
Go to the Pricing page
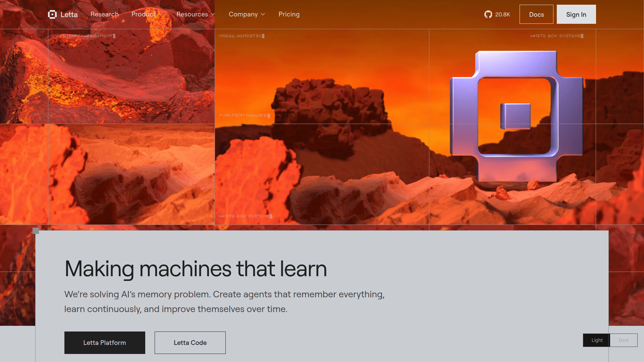coord(289,14)
